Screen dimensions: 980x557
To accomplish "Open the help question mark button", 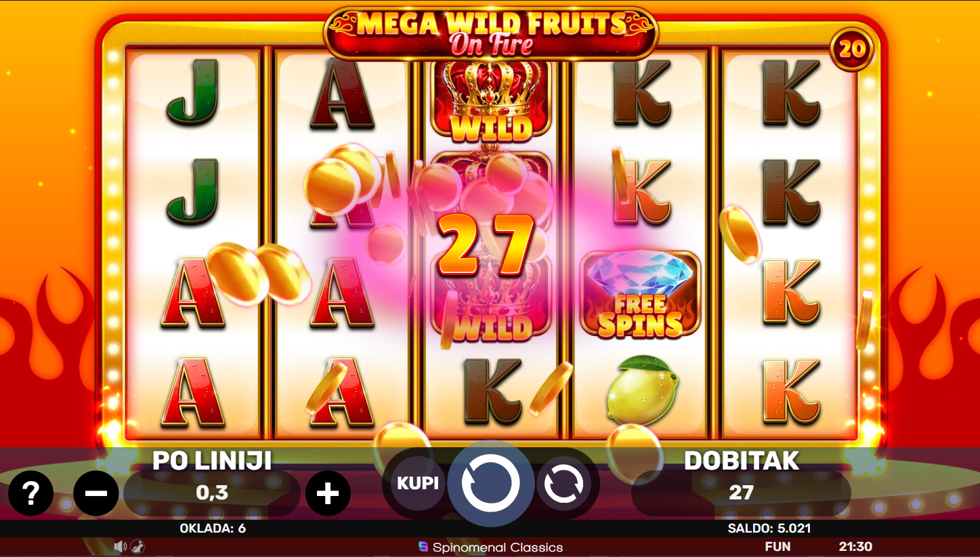I will [30, 493].
